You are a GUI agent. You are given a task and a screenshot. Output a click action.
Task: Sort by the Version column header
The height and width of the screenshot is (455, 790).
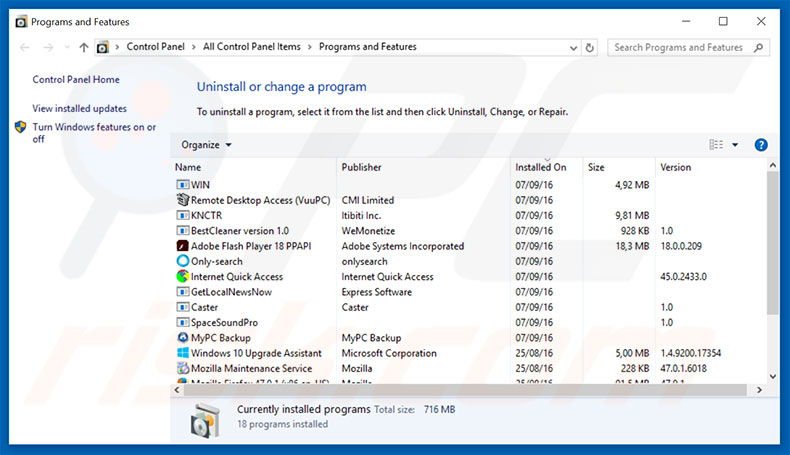click(x=676, y=167)
